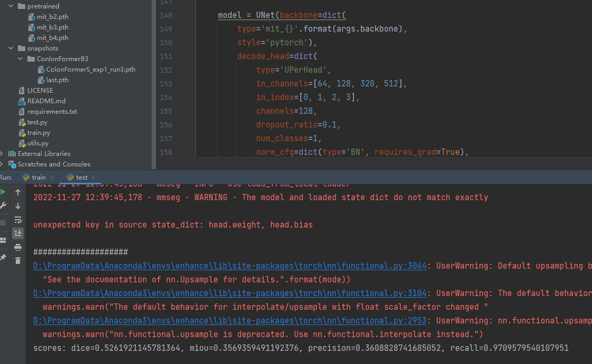Rerun the test script with the green arrow
Screen dimensions: 592x364
click(x=4, y=192)
